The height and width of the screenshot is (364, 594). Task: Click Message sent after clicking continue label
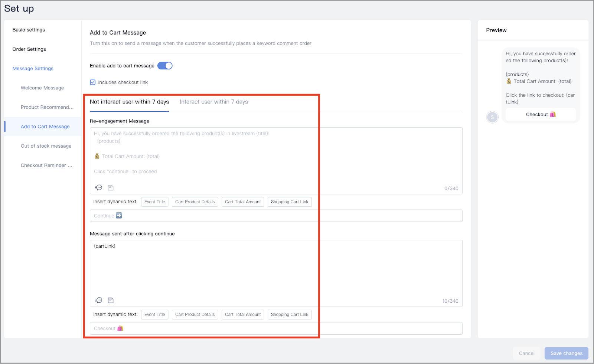[132, 234]
